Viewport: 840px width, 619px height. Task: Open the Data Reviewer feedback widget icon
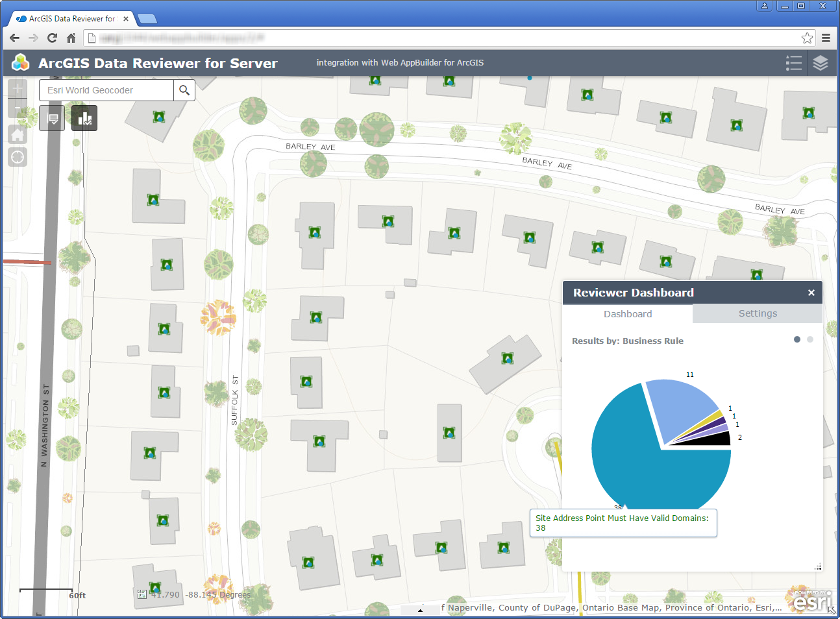click(x=52, y=118)
